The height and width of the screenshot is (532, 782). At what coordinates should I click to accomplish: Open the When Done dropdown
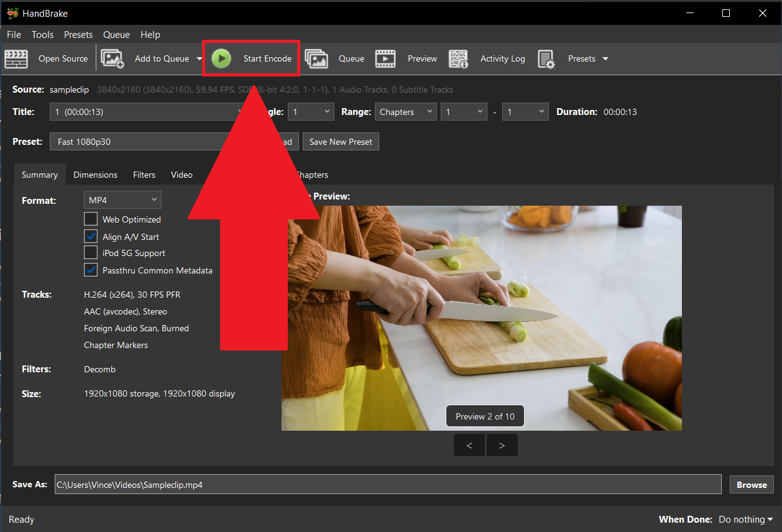coord(745,519)
